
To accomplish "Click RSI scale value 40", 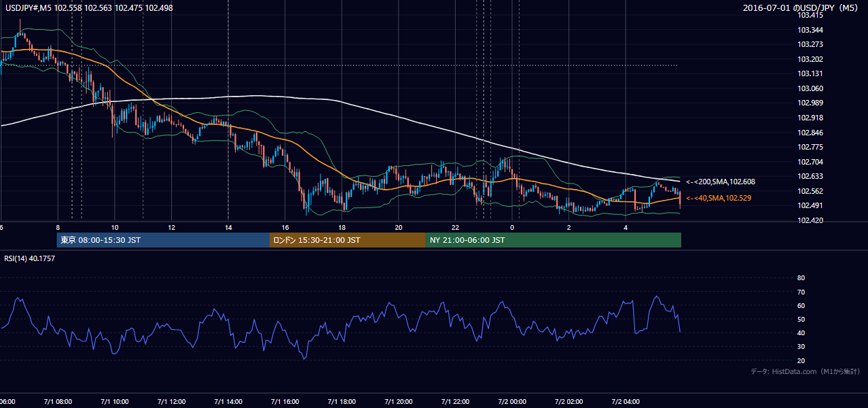I will pyautogui.click(x=801, y=333).
